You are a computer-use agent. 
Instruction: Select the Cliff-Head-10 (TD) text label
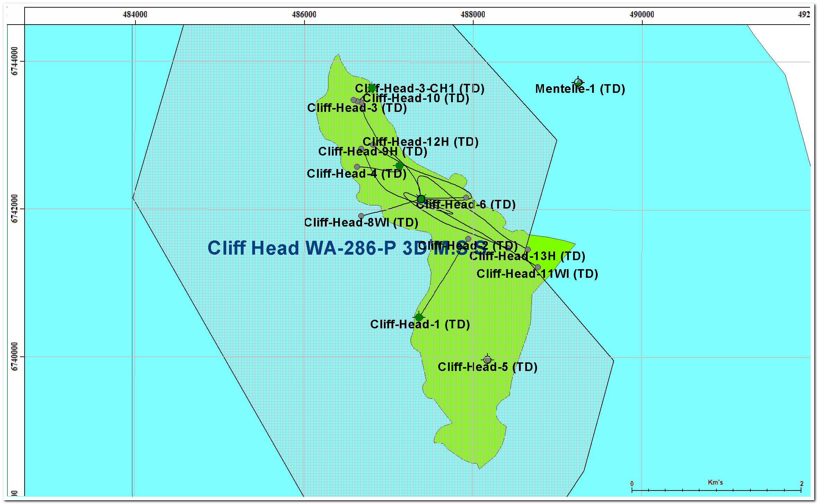[x=416, y=98]
